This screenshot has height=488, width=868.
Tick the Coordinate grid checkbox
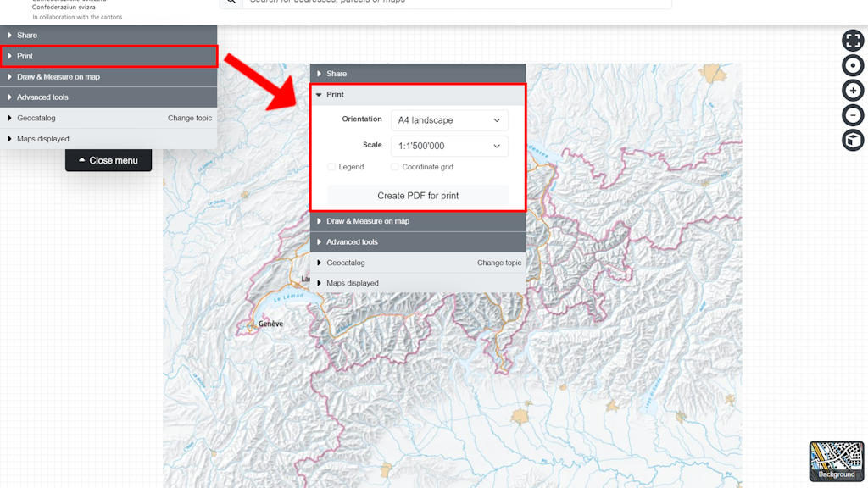pos(395,167)
